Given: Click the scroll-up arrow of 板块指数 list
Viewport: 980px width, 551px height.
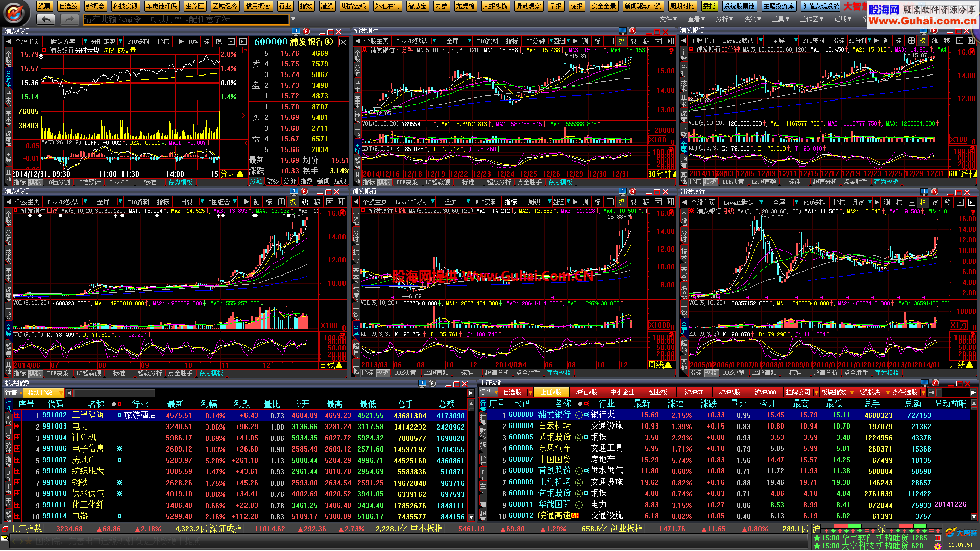Looking at the screenshot, I should 471,404.
